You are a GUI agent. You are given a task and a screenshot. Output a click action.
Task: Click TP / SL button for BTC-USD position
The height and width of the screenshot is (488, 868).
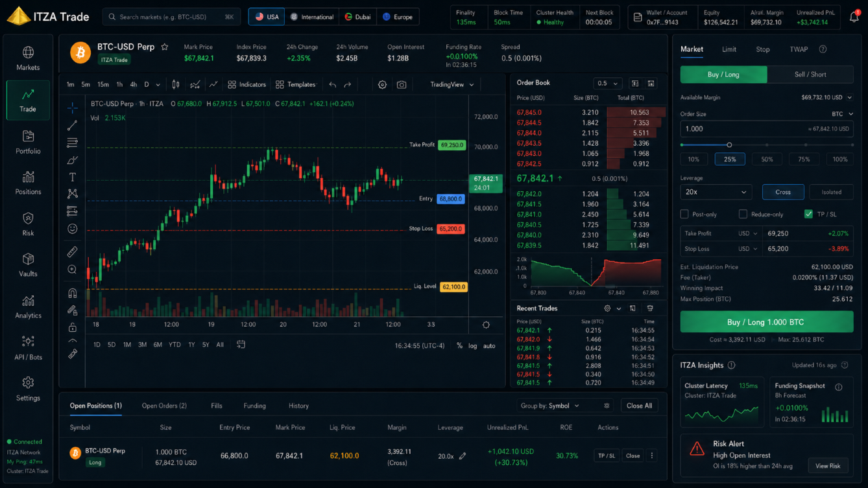607,456
